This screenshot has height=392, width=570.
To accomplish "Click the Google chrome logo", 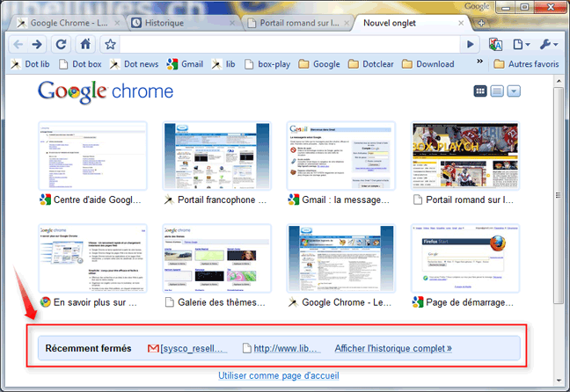I will click(106, 91).
